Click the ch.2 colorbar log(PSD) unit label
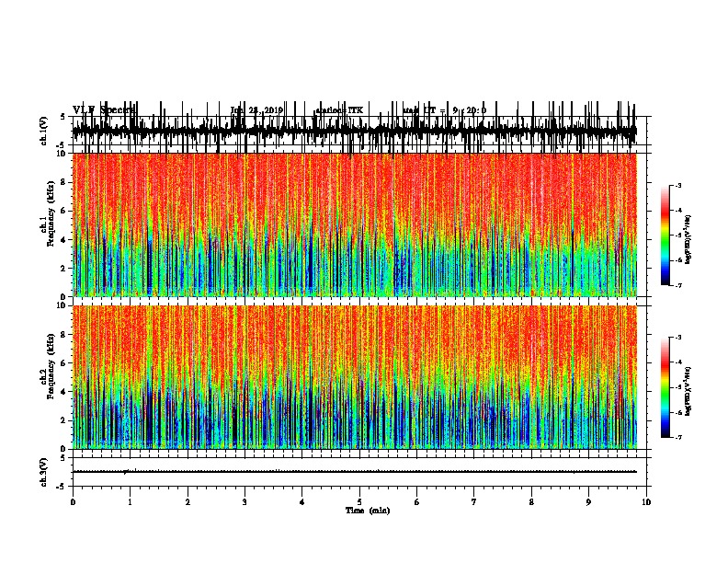Viewport: 728px width, 563px height. pyautogui.click(x=688, y=391)
